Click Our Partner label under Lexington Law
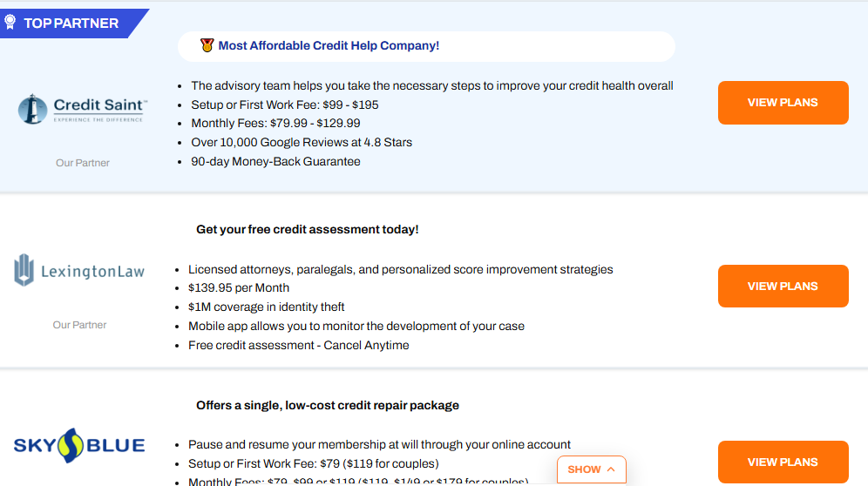Image resolution: width=868 pixels, height=486 pixels. [x=79, y=325]
